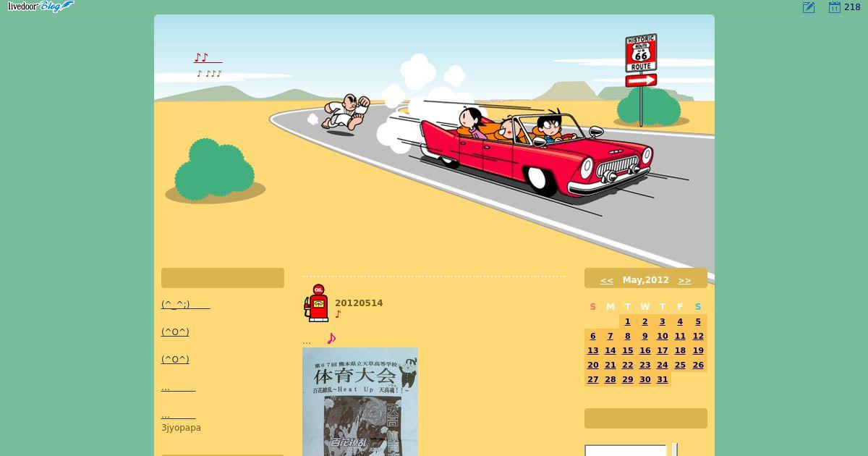Screen dimensions: 868x456
Task: Select calendar date 18
Action: pyautogui.click(x=680, y=350)
